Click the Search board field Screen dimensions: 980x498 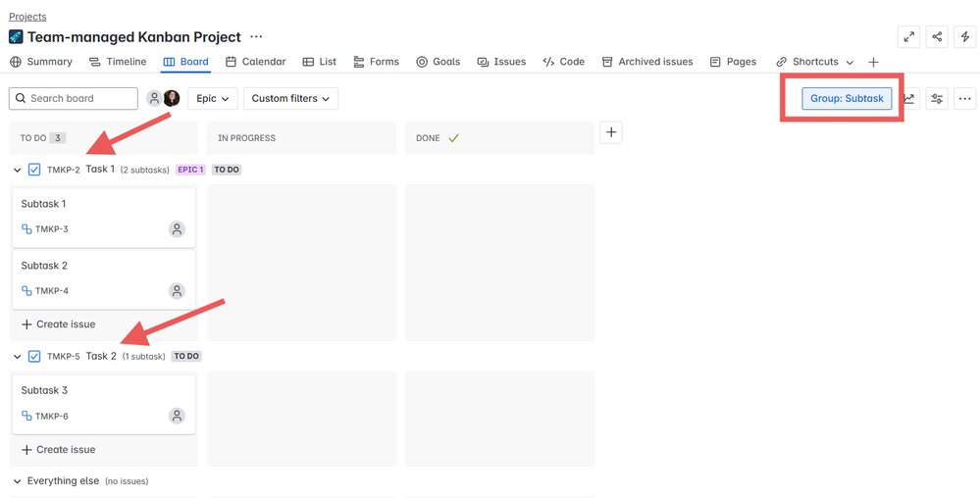pos(74,99)
